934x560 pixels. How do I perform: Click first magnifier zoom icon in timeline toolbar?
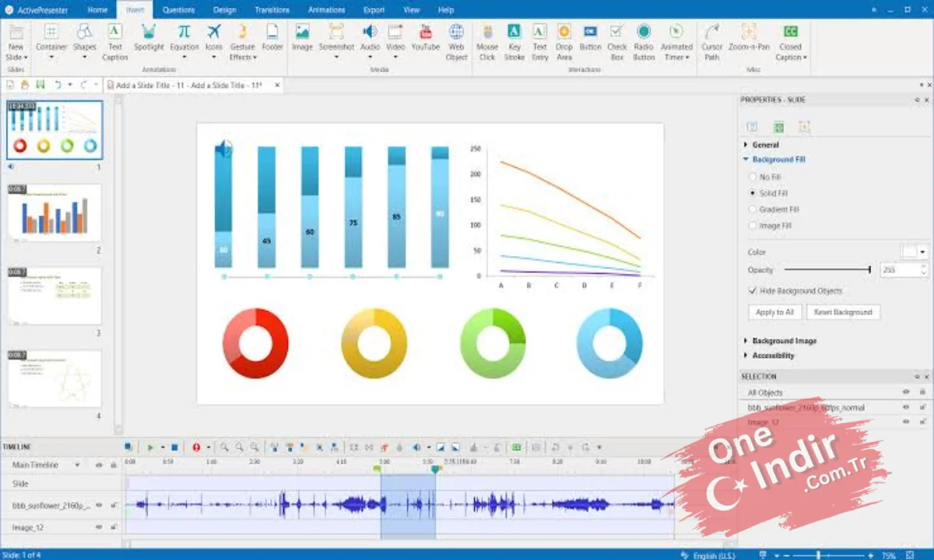pyautogui.click(x=224, y=447)
